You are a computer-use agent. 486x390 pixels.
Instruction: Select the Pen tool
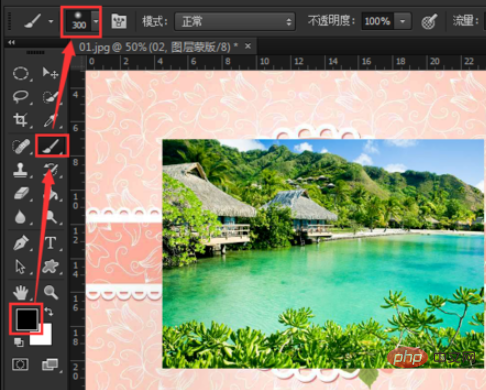point(21,243)
